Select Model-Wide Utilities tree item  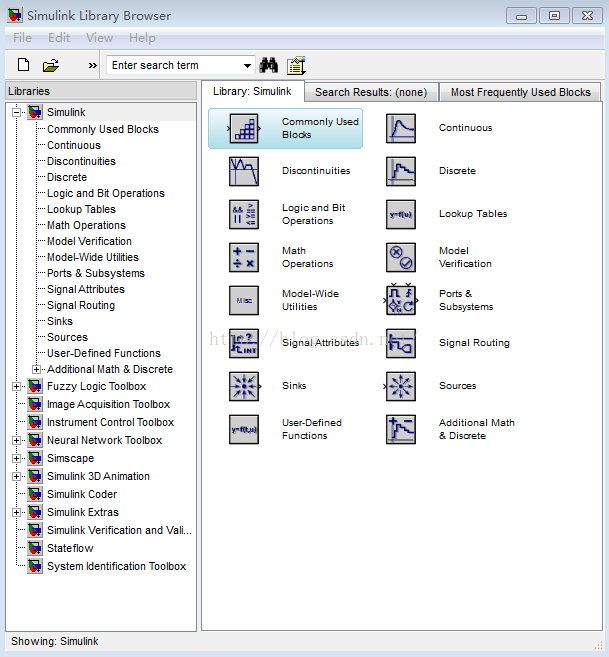pos(93,257)
